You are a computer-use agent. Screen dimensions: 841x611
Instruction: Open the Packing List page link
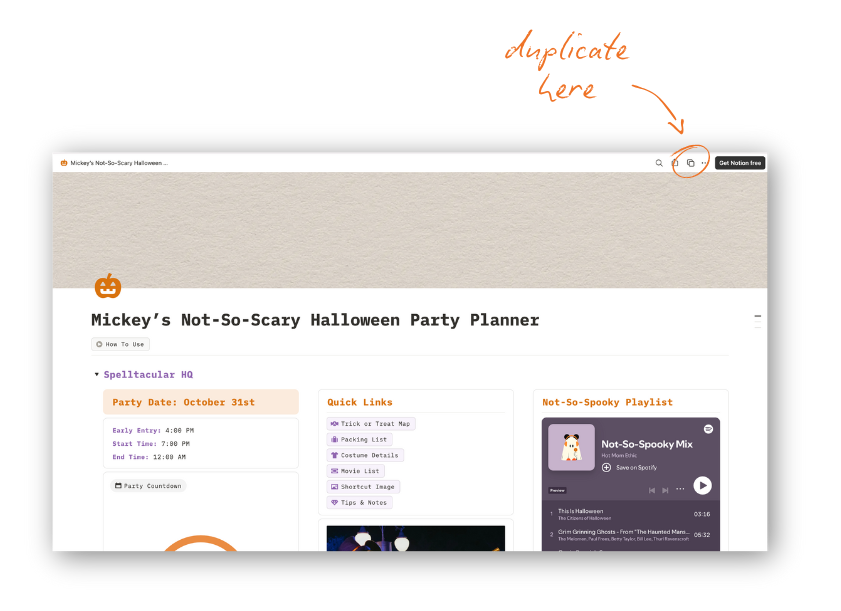click(x=359, y=439)
